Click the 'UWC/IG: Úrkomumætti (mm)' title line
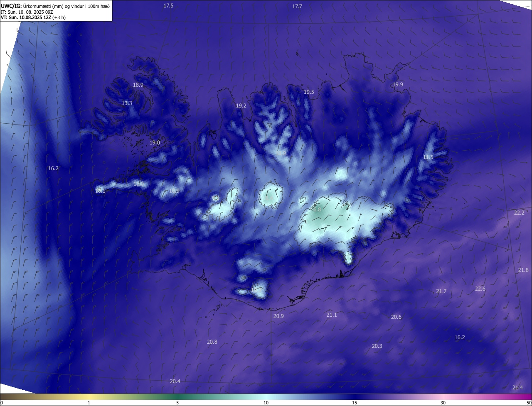This screenshot has width=532, height=406. click(x=55, y=6)
